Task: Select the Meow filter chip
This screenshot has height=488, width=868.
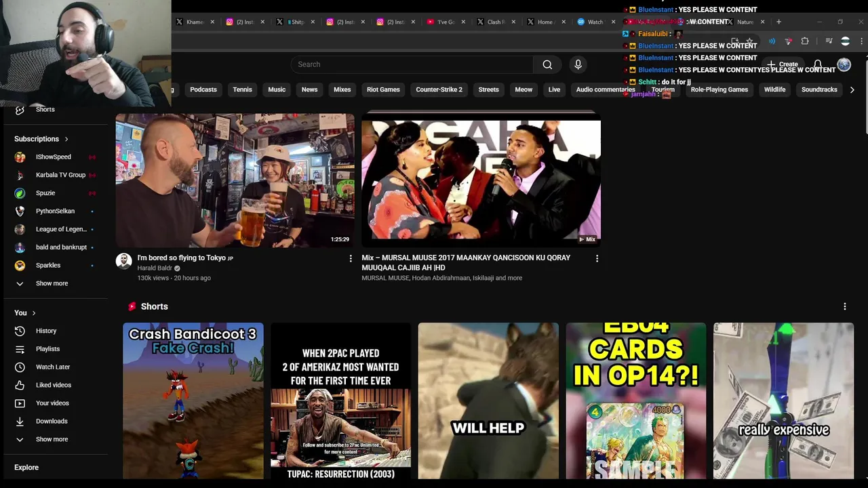Action: coord(524,89)
